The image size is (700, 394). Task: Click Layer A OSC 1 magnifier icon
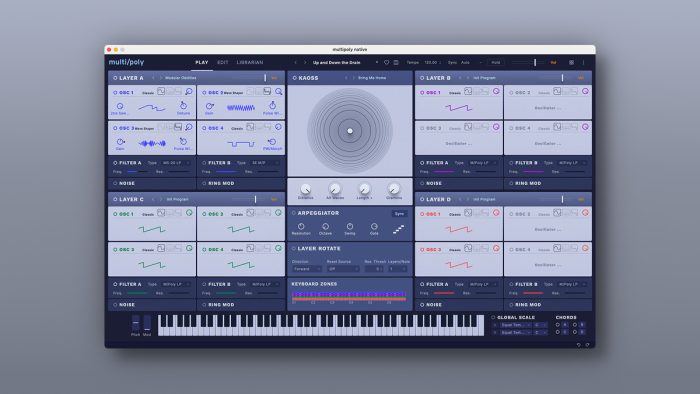click(189, 91)
